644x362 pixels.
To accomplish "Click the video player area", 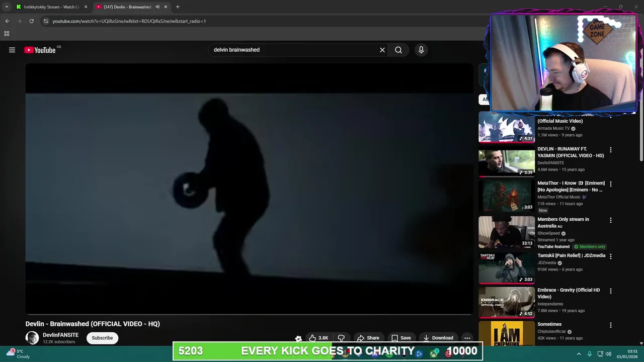I will 249,189.
